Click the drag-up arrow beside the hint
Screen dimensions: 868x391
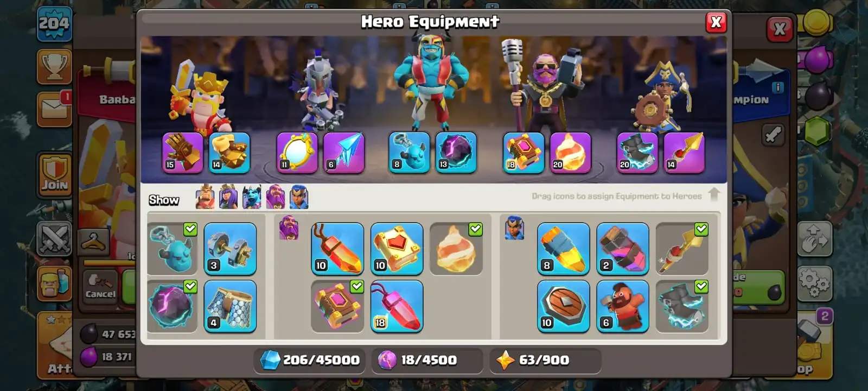pos(714,194)
